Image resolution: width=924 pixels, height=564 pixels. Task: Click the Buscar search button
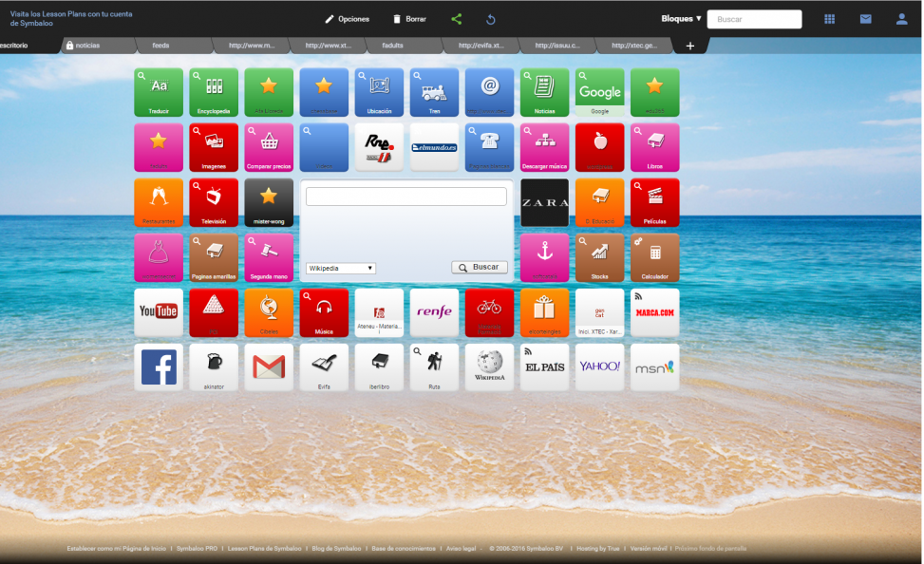point(480,268)
